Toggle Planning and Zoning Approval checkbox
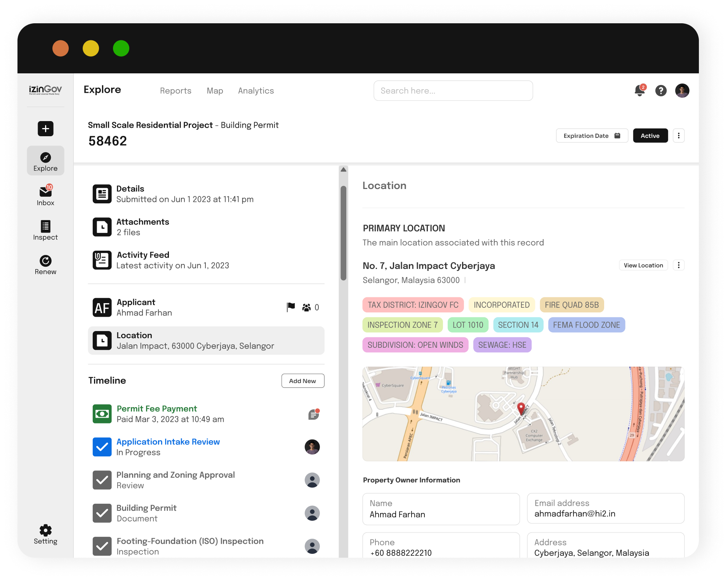The image size is (728, 581). coord(102,480)
